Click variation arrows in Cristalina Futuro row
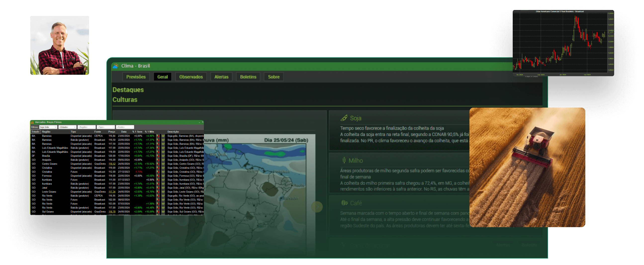 pos(158,172)
